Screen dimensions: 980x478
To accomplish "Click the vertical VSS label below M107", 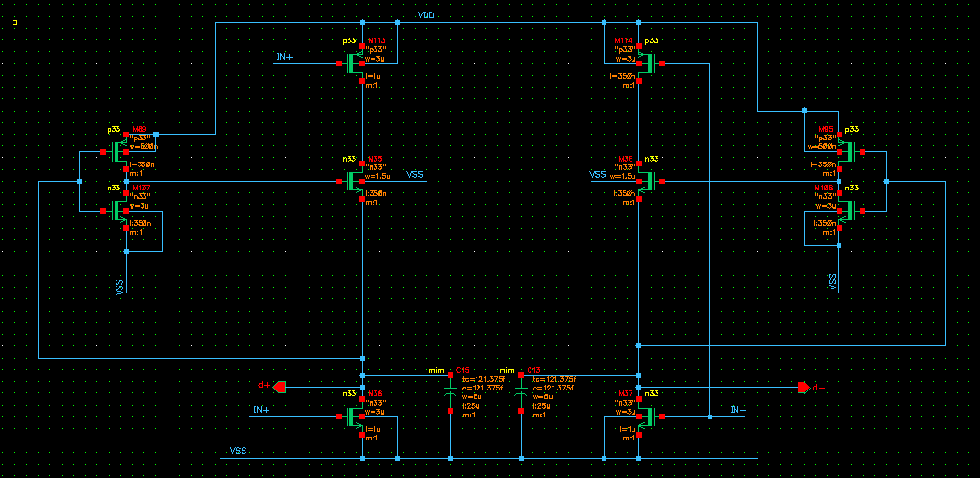I will 120,286.
